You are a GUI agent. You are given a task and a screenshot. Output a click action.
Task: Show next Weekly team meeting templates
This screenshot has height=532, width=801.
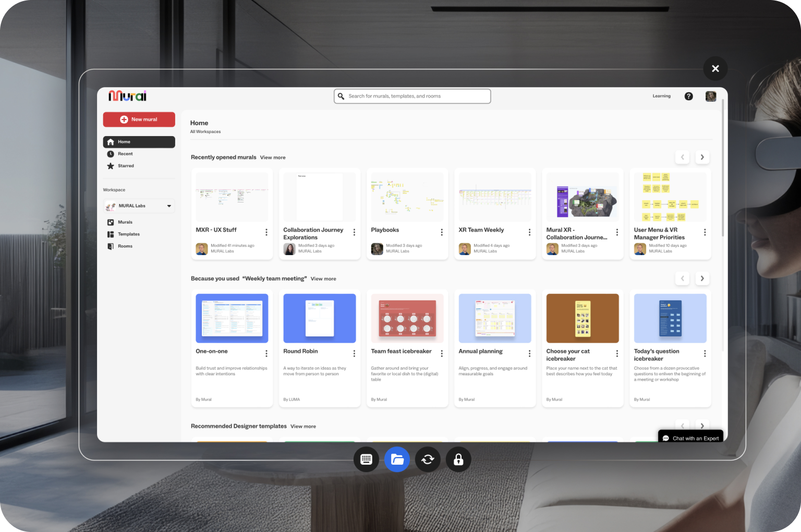702,279
